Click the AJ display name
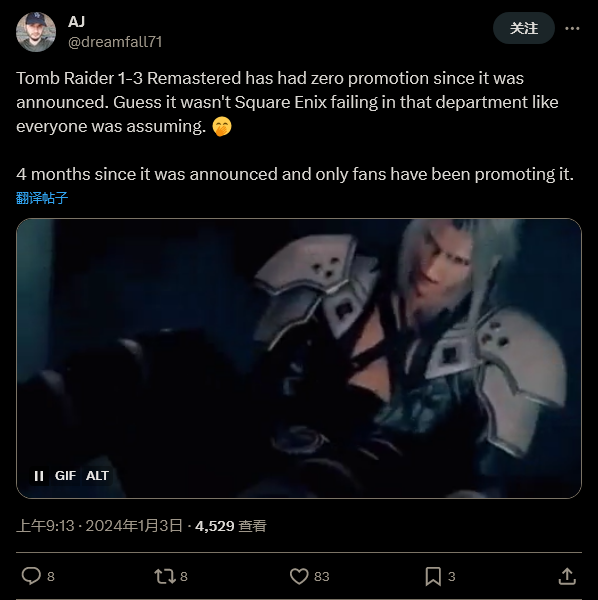This screenshot has height=600, width=598. click(x=76, y=22)
